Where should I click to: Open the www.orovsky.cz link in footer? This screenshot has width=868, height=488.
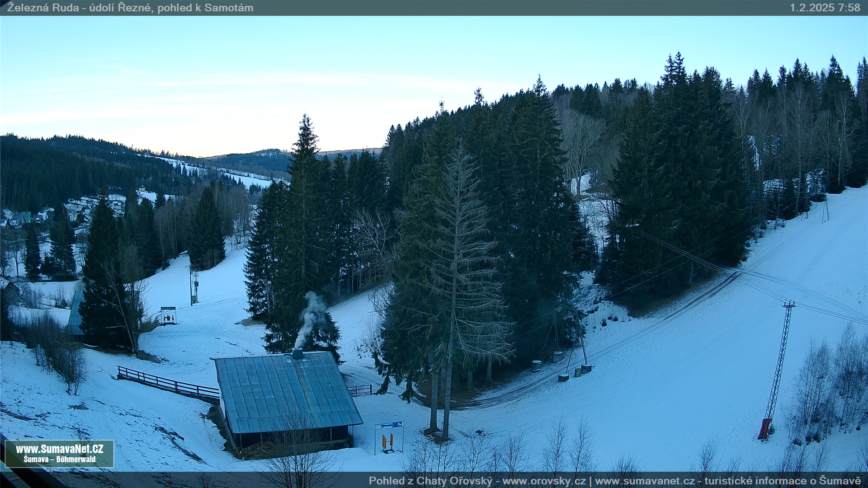point(544,481)
